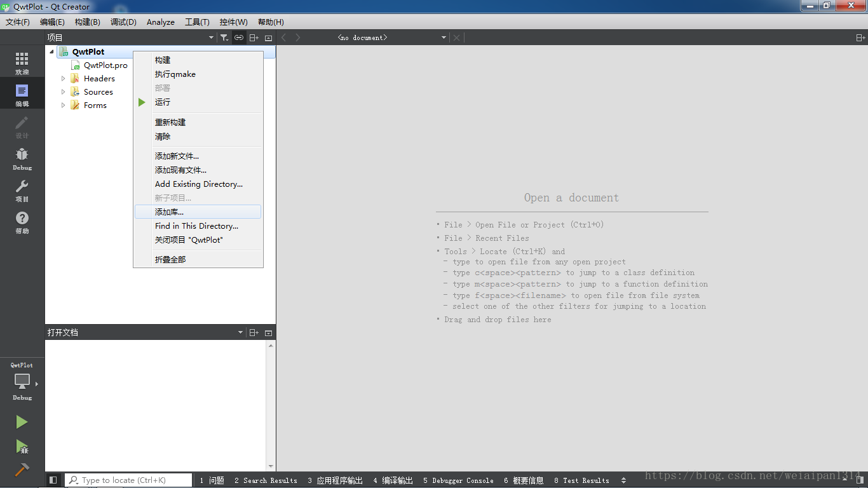The image size is (868, 488).
Task: Click the QwtPlot.pro file icon
Action: (76, 65)
